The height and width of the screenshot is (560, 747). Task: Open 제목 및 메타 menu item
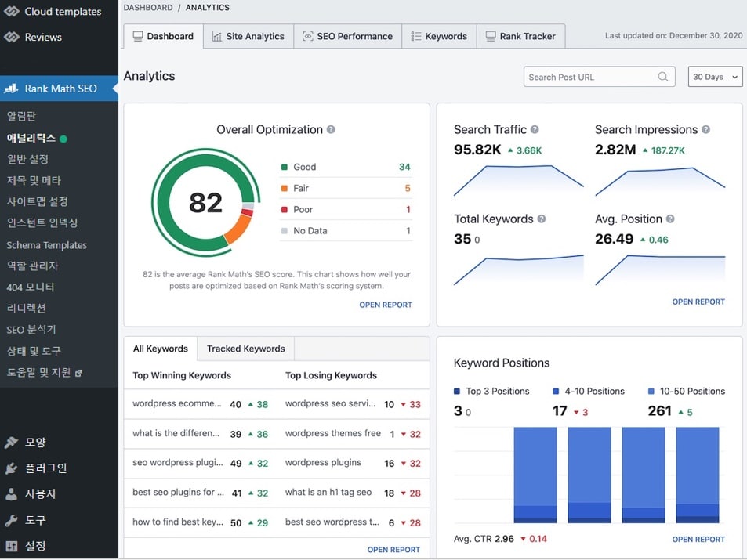[34, 180]
